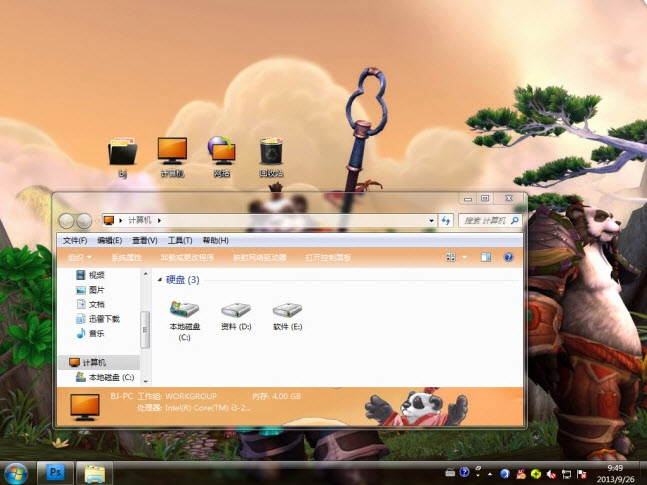Refresh the Explorer address bar

coord(446,220)
